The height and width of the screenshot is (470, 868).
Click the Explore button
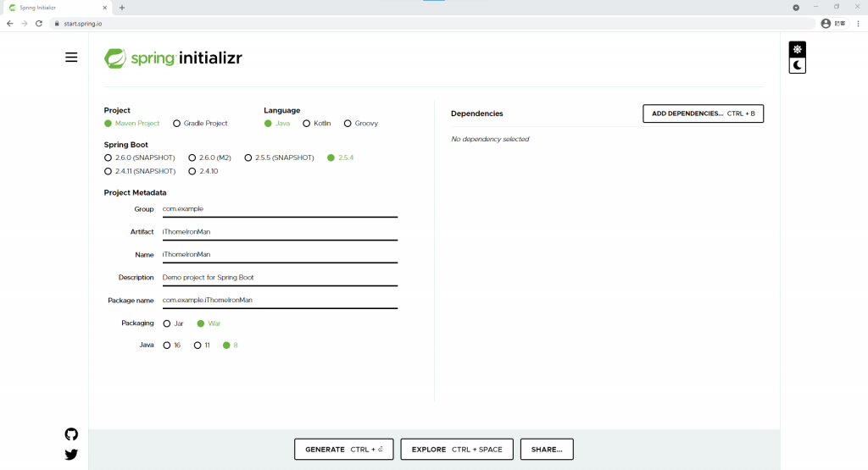point(457,450)
